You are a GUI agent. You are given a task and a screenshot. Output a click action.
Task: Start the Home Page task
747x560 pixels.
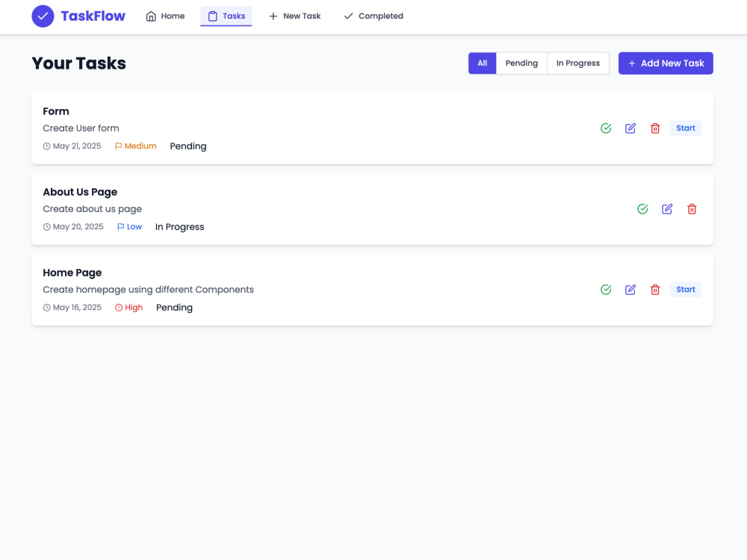[x=686, y=290]
